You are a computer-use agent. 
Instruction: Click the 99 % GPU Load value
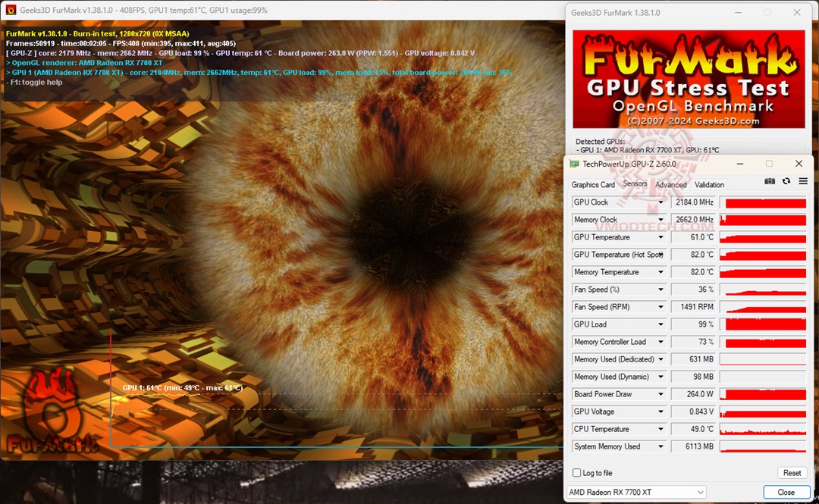pos(692,324)
